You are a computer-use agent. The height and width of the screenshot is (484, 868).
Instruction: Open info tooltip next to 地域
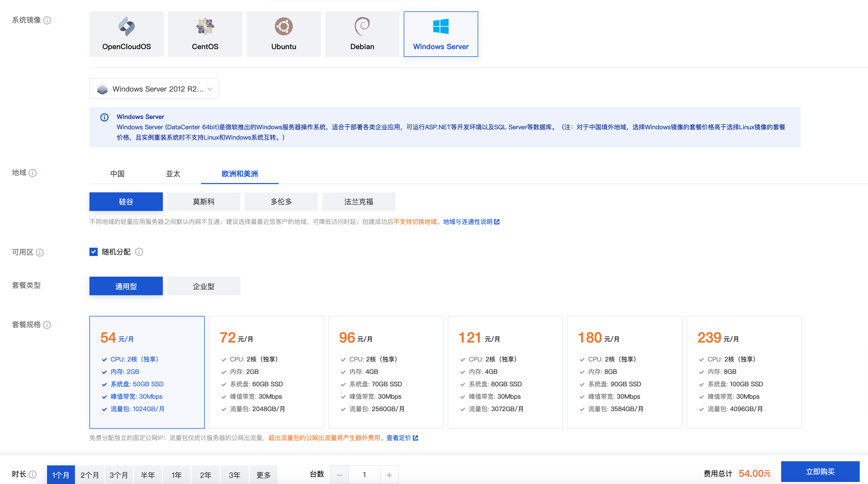coord(33,173)
